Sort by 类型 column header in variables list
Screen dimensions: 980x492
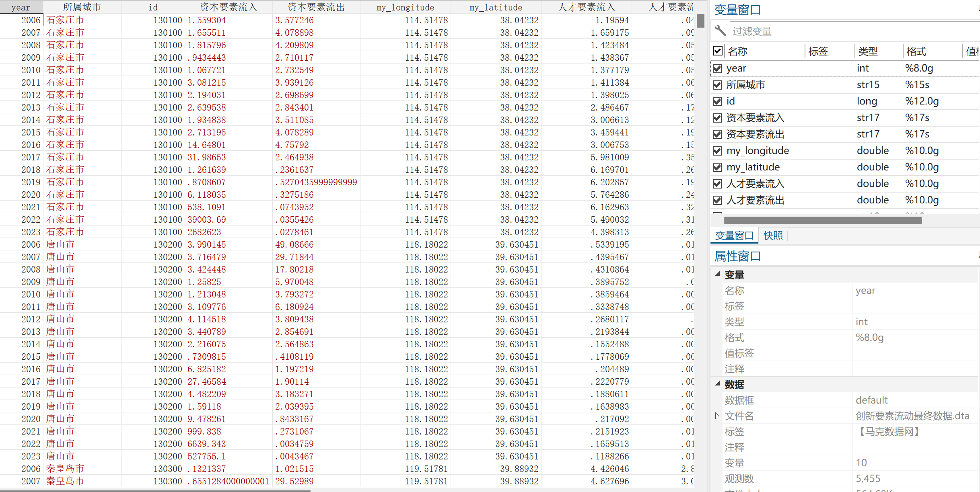pyautogui.click(x=868, y=51)
